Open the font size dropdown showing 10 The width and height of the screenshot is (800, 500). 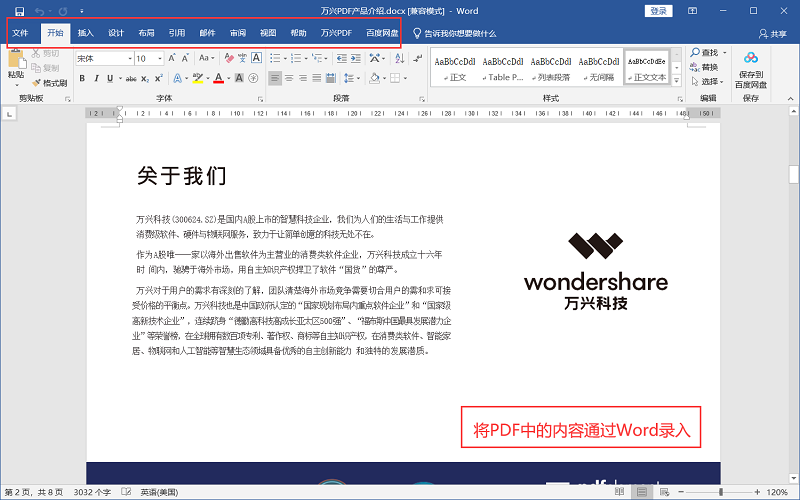[160, 59]
